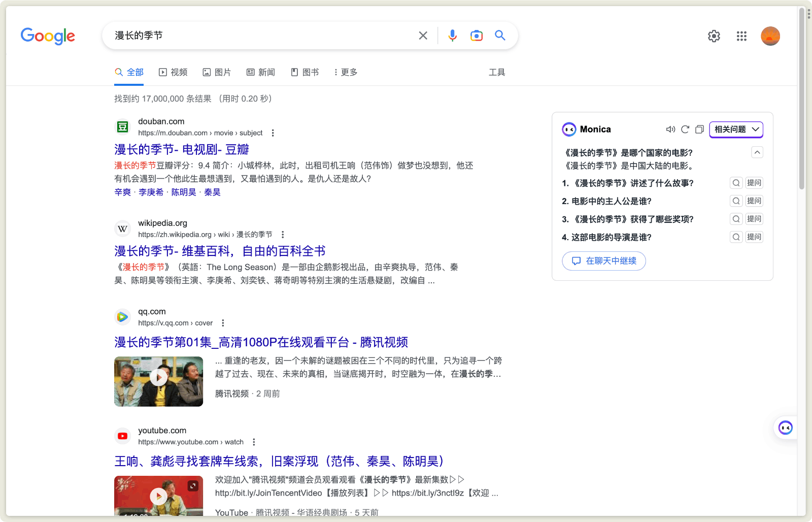Open the Google apps grid
This screenshot has width=812, height=522.
point(741,36)
